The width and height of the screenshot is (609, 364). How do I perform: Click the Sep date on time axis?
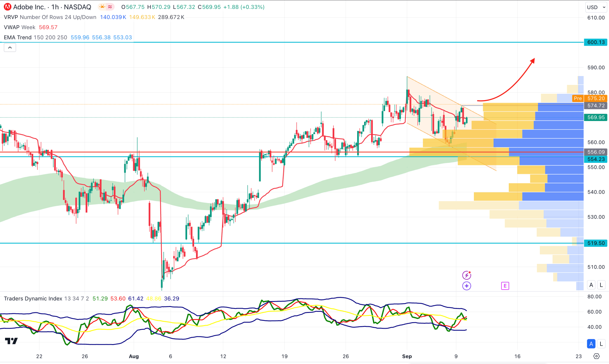coord(407,356)
